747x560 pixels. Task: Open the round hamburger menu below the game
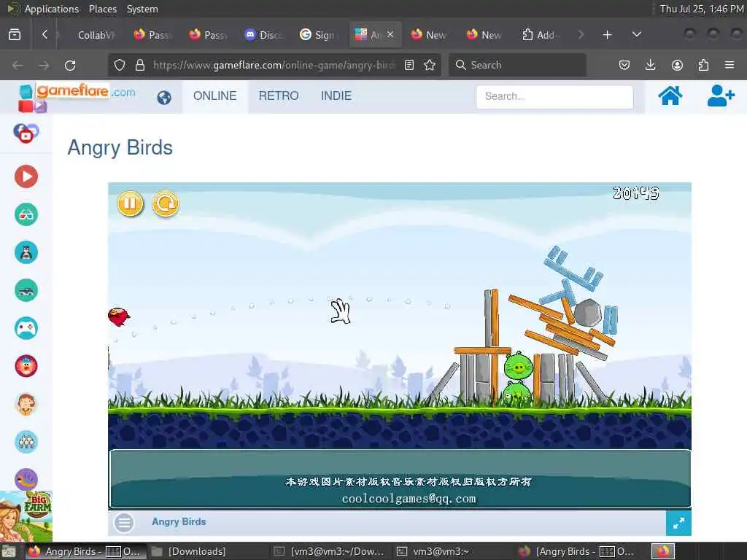point(124,523)
